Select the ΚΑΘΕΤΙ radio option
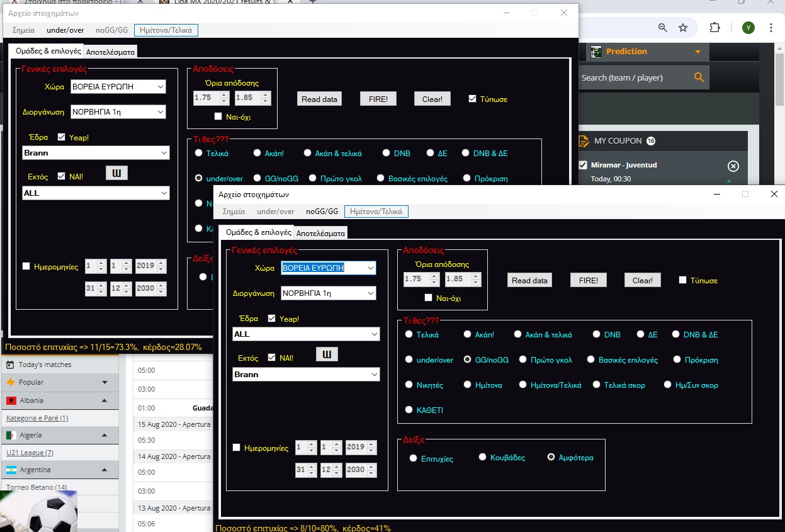785x532 pixels. (x=409, y=410)
